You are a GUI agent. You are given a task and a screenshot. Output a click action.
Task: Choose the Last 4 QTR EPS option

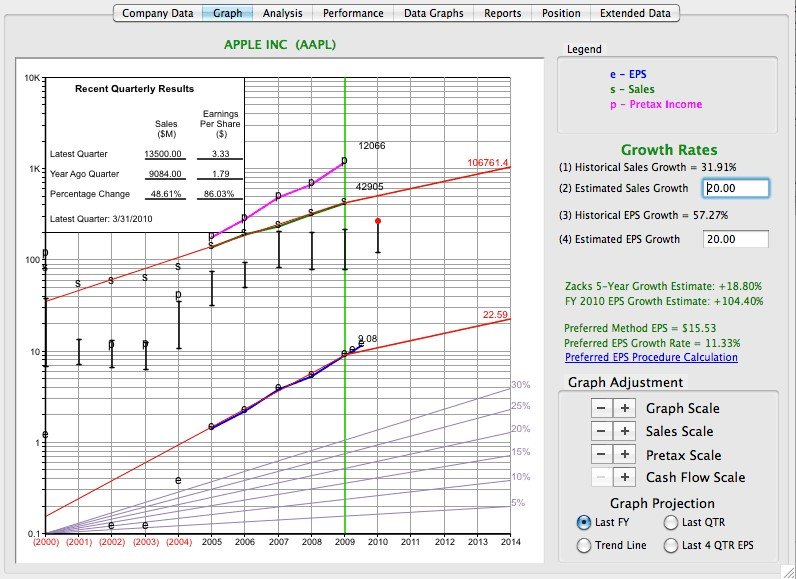point(671,546)
